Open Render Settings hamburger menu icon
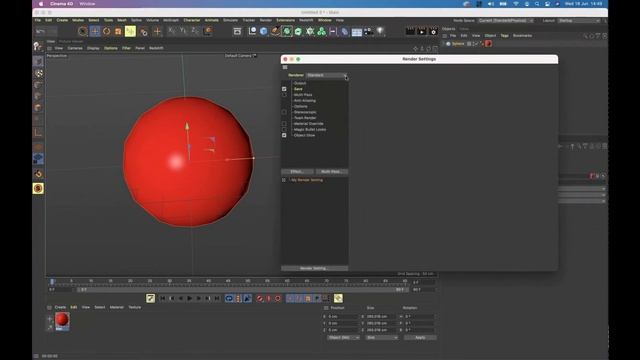The image size is (640, 360). tap(285, 67)
